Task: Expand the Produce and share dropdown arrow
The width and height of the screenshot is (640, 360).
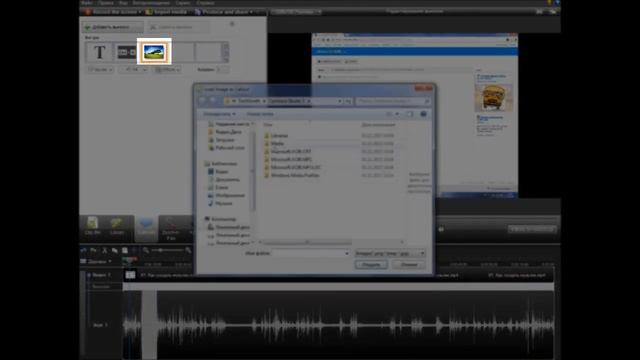Action: [251, 12]
